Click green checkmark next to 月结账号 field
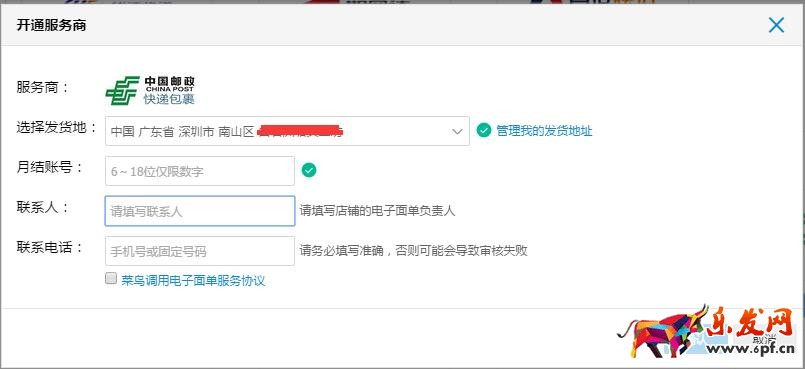Viewport: 805px width, 369px height. [309, 170]
